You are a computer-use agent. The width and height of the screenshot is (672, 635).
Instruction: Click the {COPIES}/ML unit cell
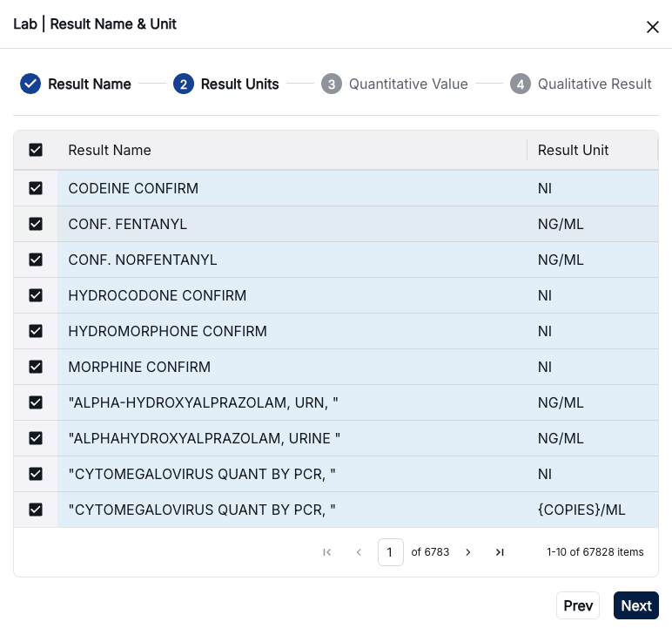[581, 510]
